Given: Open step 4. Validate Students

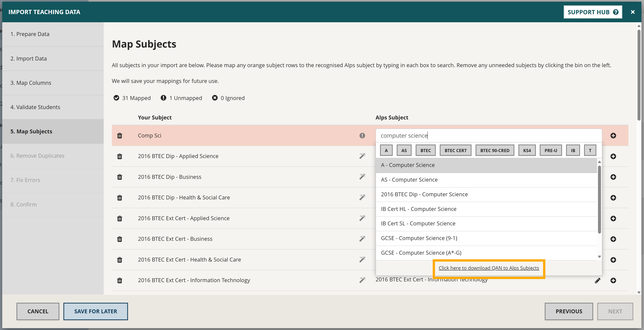Looking at the screenshot, I should [53, 107].
